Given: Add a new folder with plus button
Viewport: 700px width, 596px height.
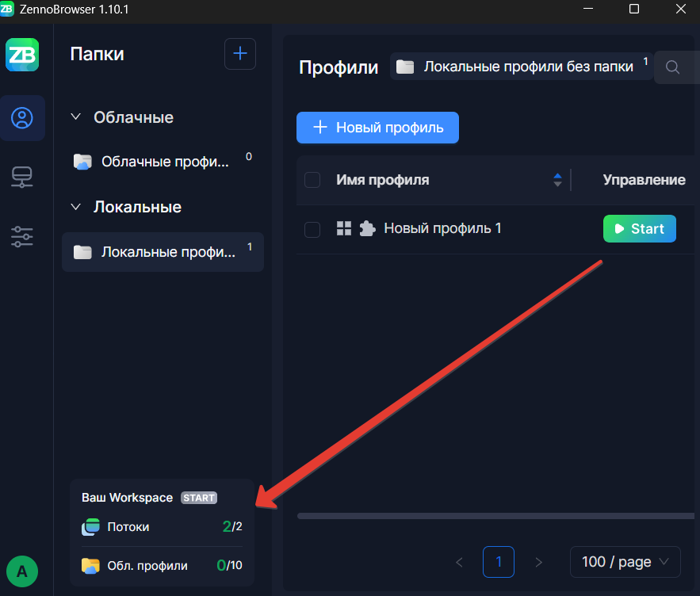Looking at the screenshot, I should tap(240, 54).
